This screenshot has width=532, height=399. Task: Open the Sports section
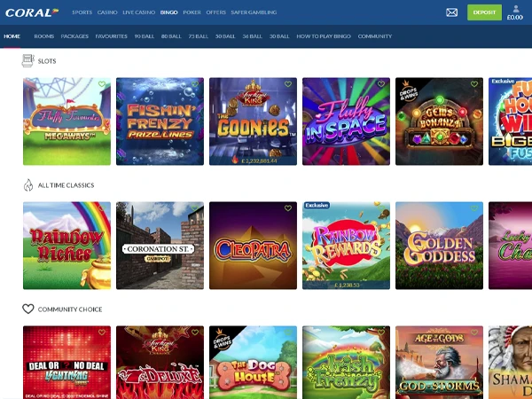click(82, 12)
